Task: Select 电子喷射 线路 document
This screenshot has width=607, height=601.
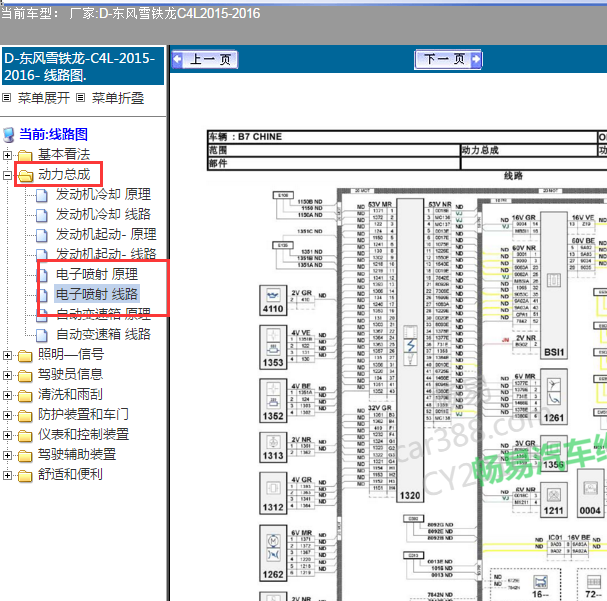Action: (97, 294)
